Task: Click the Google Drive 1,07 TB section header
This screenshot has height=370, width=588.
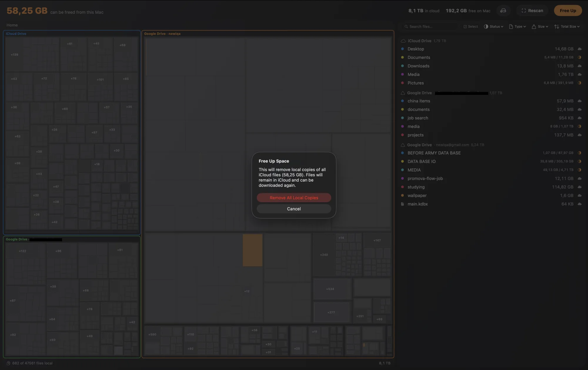Action: tap(451, 93)
